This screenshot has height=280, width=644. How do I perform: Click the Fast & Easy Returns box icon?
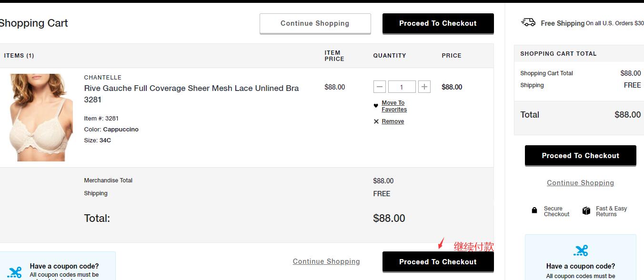coord(586,211)
